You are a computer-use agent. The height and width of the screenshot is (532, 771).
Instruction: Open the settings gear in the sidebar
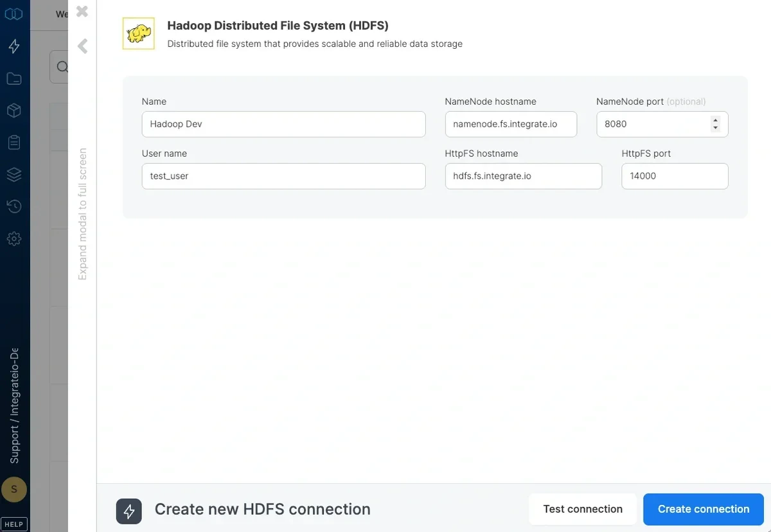[14, 238]
